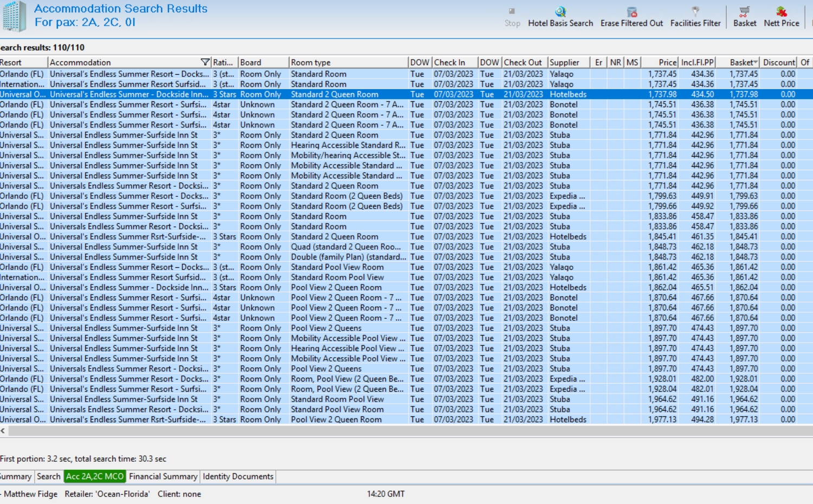Click the Price cell showing 1,928.04
This screenshot has height=504, width=813.
[662, 389]
